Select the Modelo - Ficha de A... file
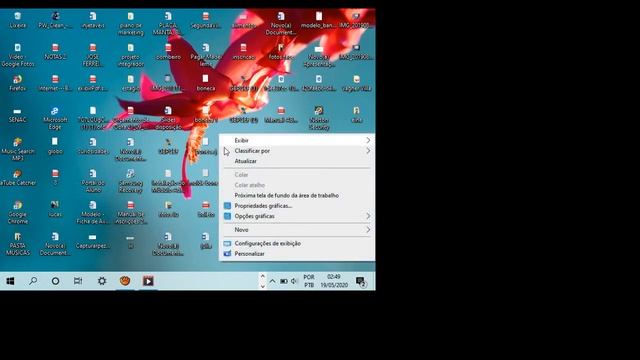 coord(93,212)
